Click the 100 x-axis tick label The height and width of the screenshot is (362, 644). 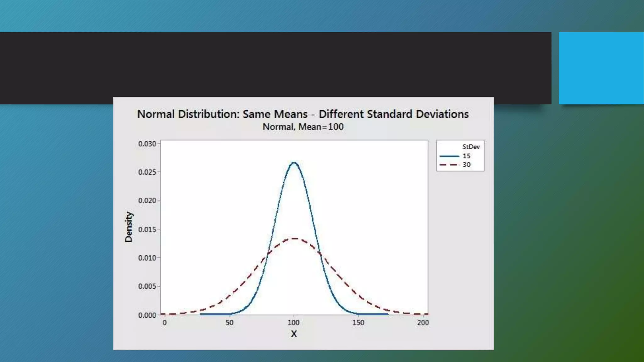click(x=293, y=323)
